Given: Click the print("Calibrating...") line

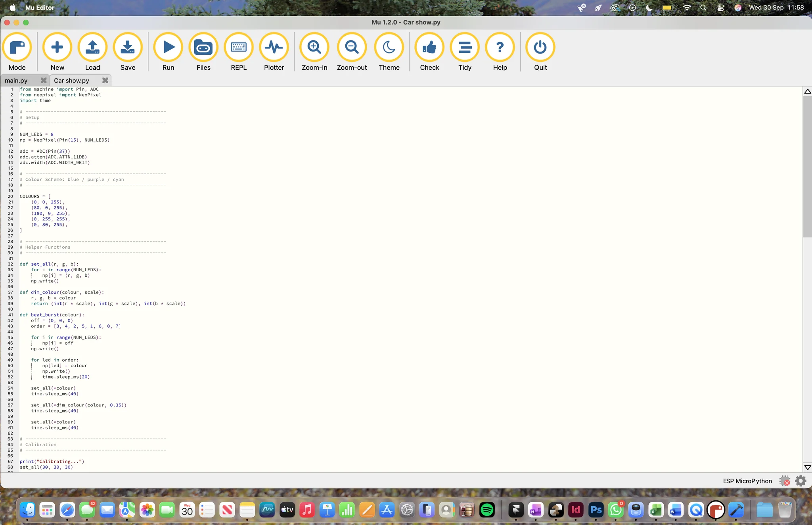Looking at the screenshot, I should pos(52,462).
